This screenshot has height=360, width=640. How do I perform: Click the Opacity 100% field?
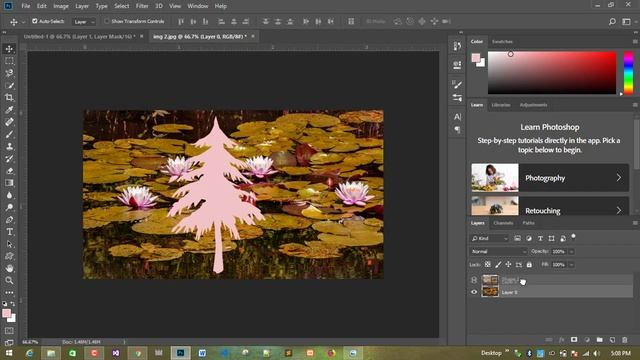(559, 251)
